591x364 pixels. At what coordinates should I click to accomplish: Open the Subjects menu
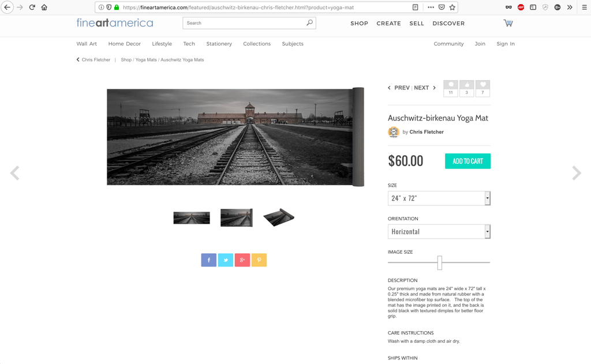pos(293,44)
